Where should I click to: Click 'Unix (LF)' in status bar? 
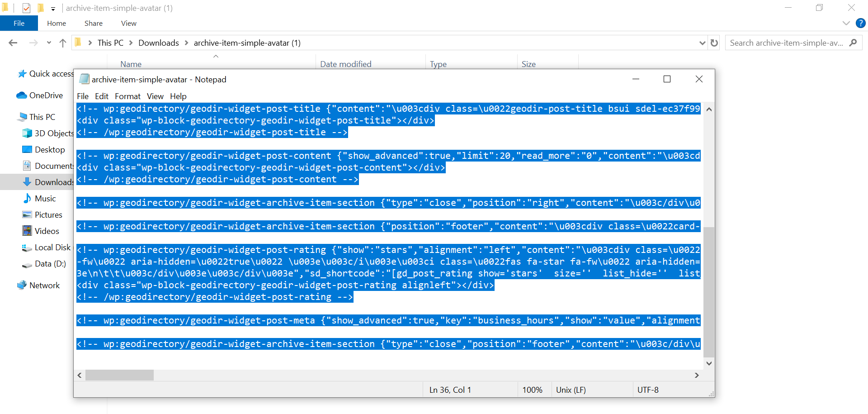pyautogui.click(x=571, y=390)
